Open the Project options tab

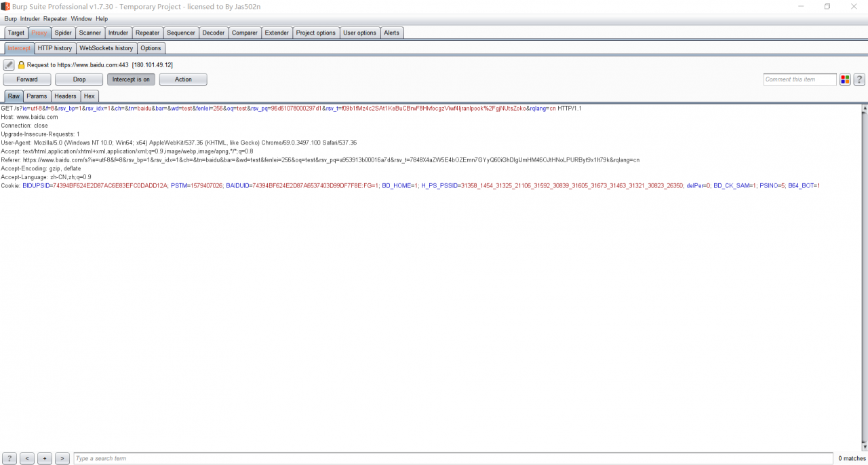[x=315, y=33]
